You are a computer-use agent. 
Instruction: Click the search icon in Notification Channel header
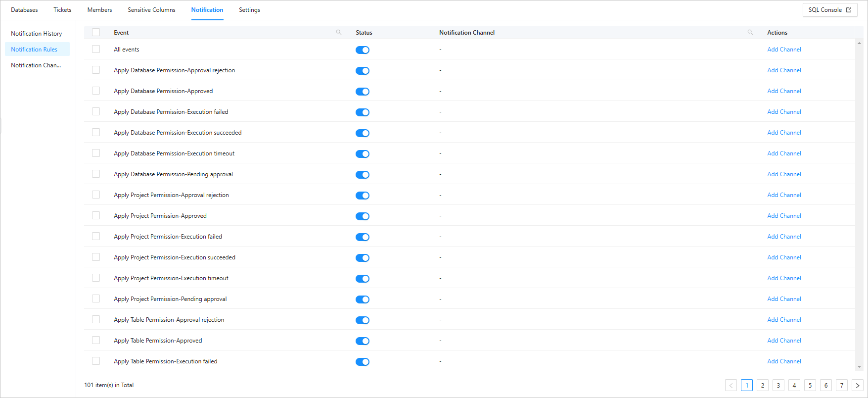750,32
